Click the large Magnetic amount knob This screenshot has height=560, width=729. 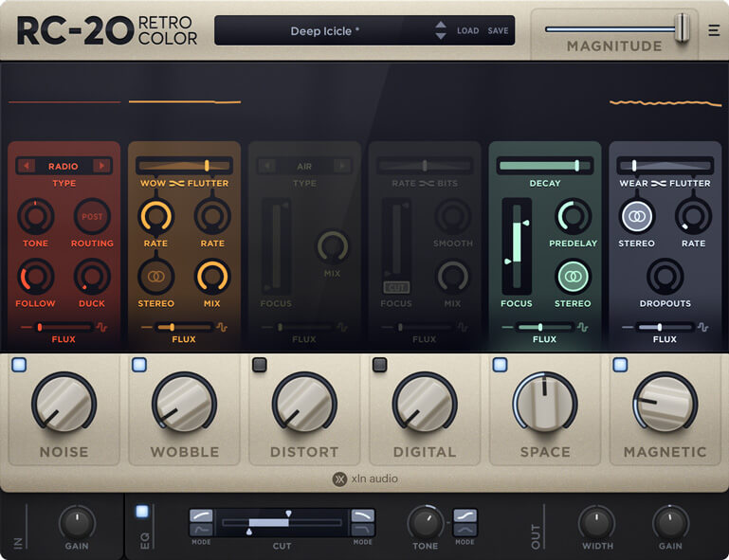(x=665, y=404)
